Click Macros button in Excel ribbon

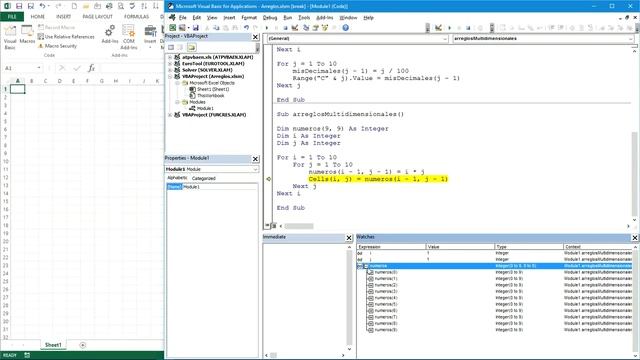[x=27, y=34]
